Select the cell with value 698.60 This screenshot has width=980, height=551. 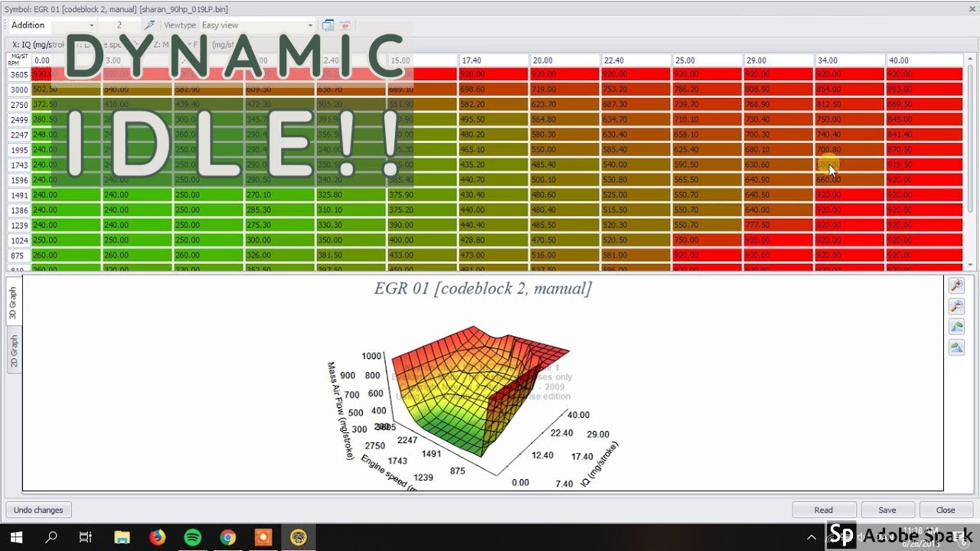(x=494, y=90)
